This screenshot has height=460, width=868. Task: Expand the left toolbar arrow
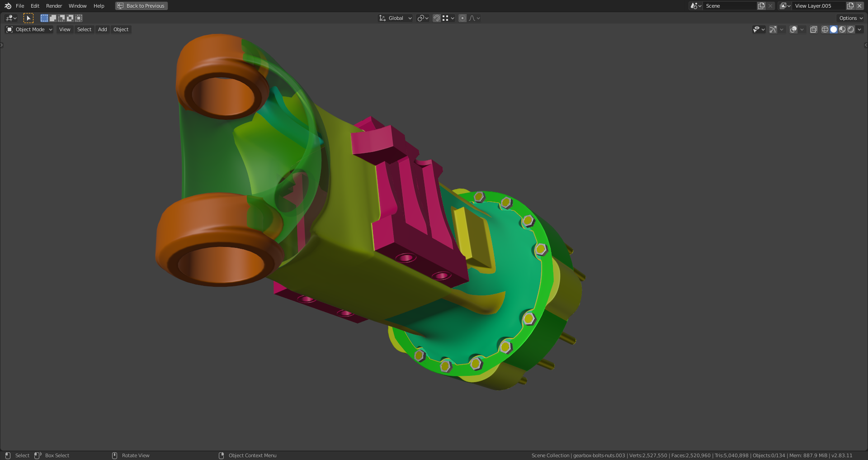tap(2, 45)
